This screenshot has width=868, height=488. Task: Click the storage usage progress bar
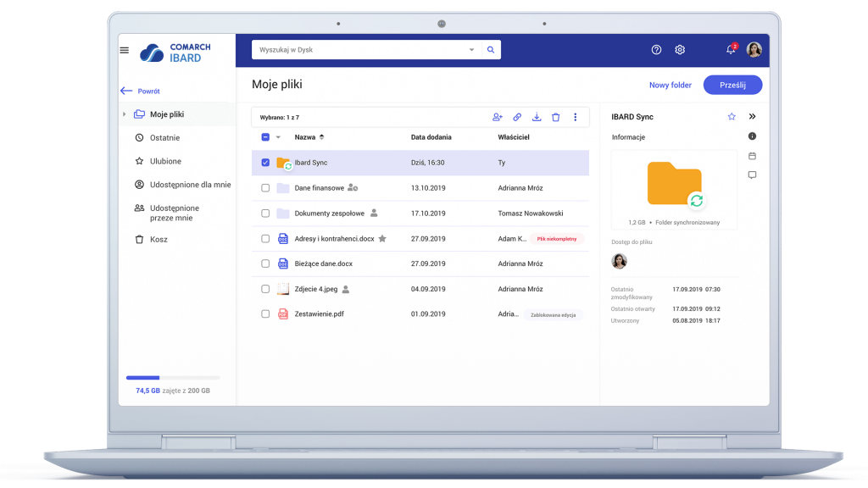(x=173, y=378)
